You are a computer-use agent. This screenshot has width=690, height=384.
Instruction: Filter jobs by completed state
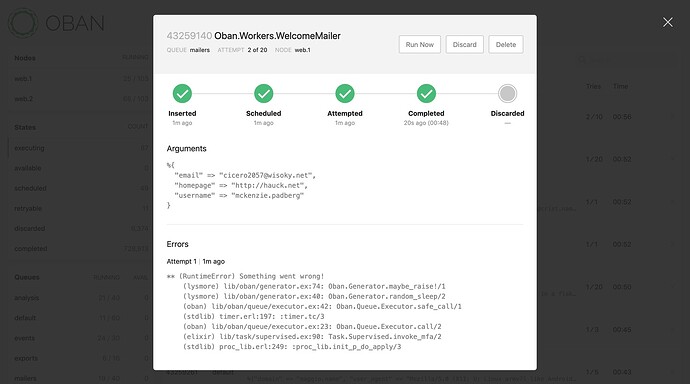coord(81,249)
